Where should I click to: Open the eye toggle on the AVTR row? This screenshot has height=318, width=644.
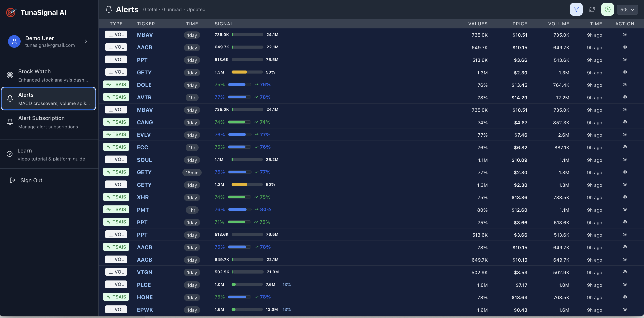tap(624, 97)
